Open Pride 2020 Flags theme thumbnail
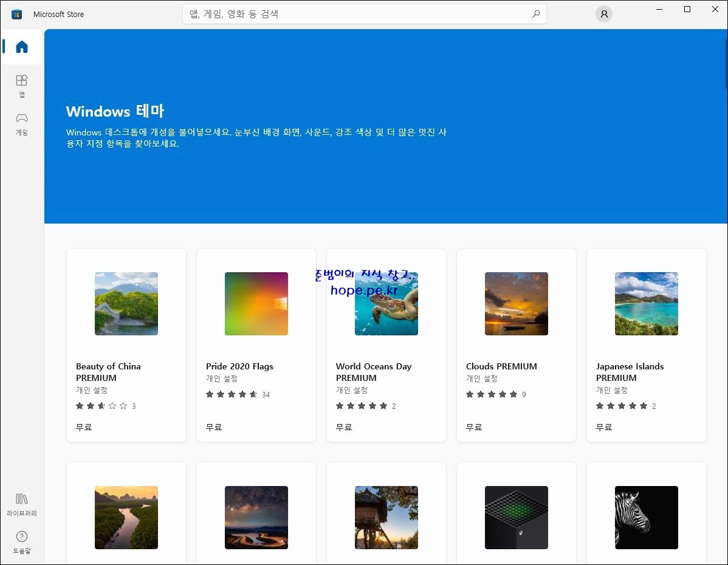 256,304
